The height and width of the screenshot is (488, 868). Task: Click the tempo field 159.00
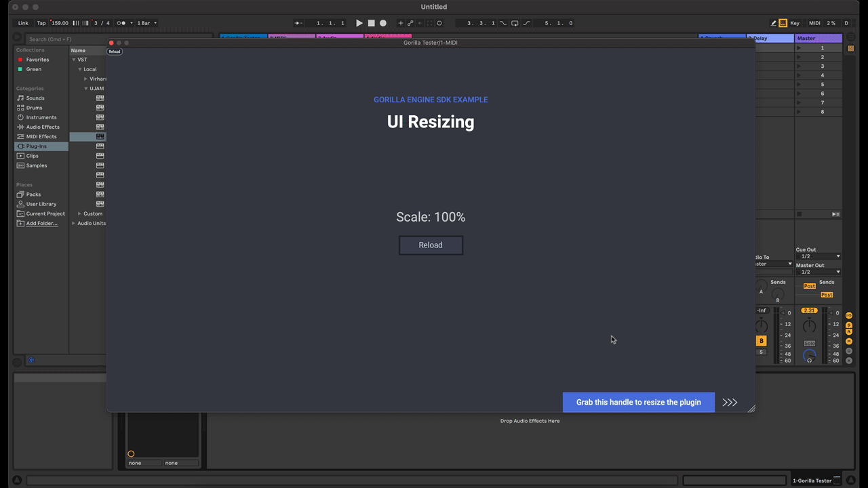60,23
